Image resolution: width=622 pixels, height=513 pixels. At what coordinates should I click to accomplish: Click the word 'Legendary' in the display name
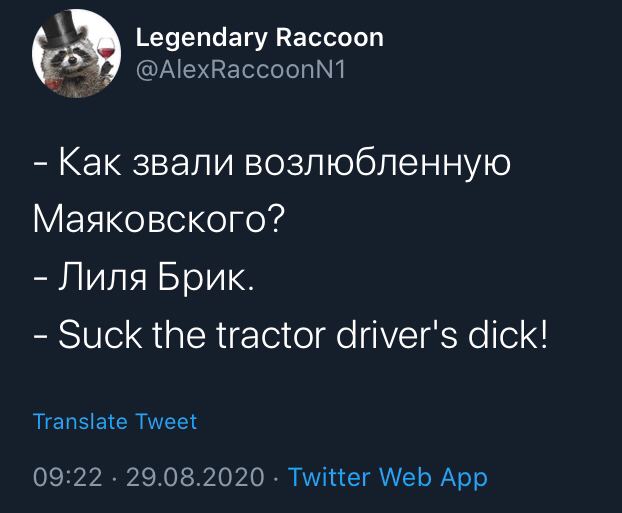point(202,39)
